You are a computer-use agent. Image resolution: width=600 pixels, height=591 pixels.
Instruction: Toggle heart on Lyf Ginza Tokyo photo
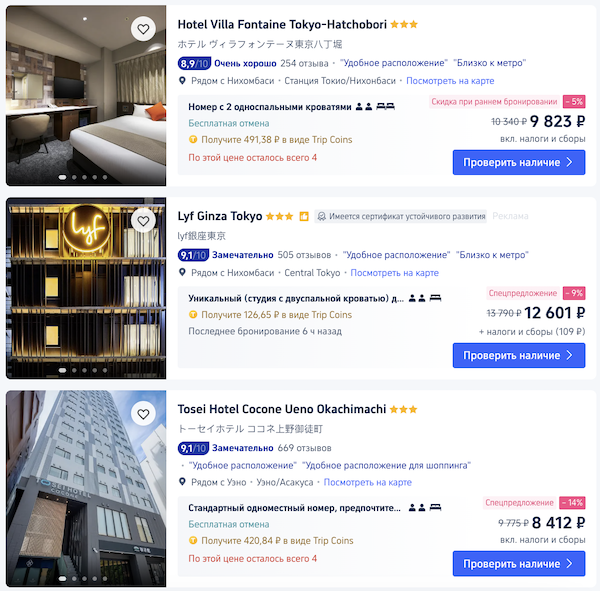coord(143,221)
